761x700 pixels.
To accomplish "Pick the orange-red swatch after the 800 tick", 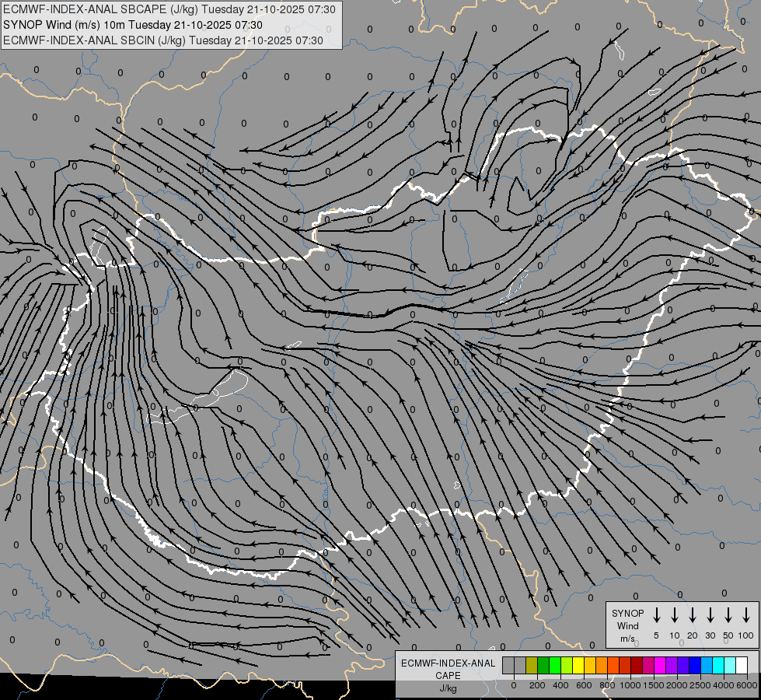I will click(x=613, y=666).
